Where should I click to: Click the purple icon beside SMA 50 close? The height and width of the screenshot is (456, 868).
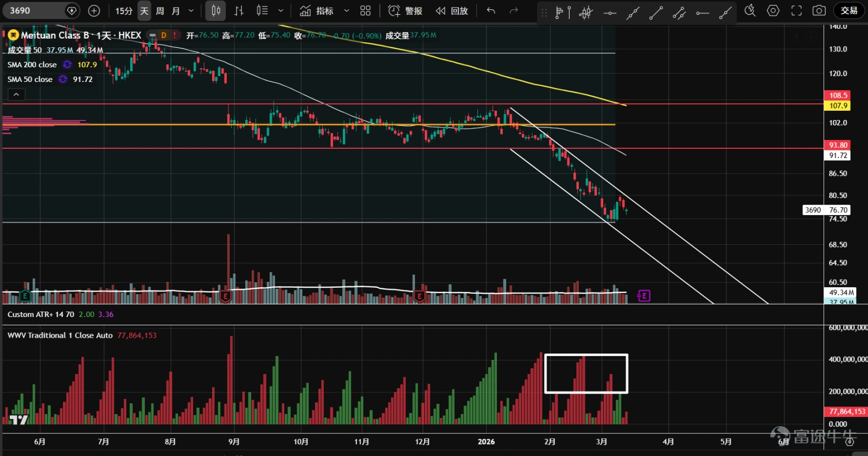click(x=63, y=79)
